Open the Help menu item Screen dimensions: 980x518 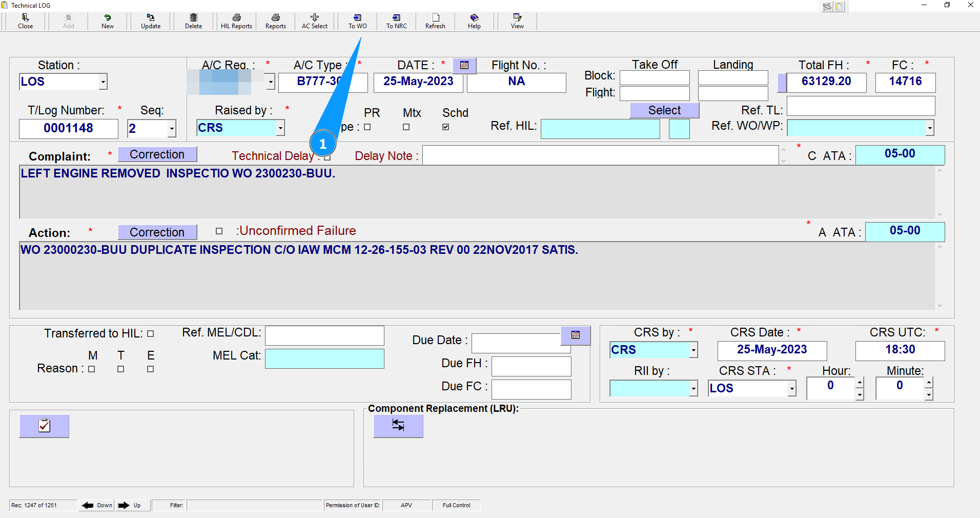[474, 21]
